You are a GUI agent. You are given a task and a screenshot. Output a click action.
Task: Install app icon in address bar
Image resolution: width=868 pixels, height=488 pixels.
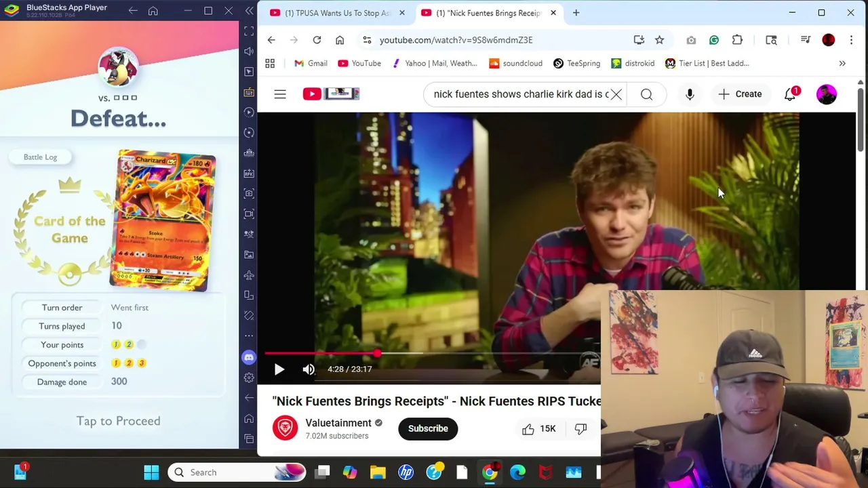639,40
